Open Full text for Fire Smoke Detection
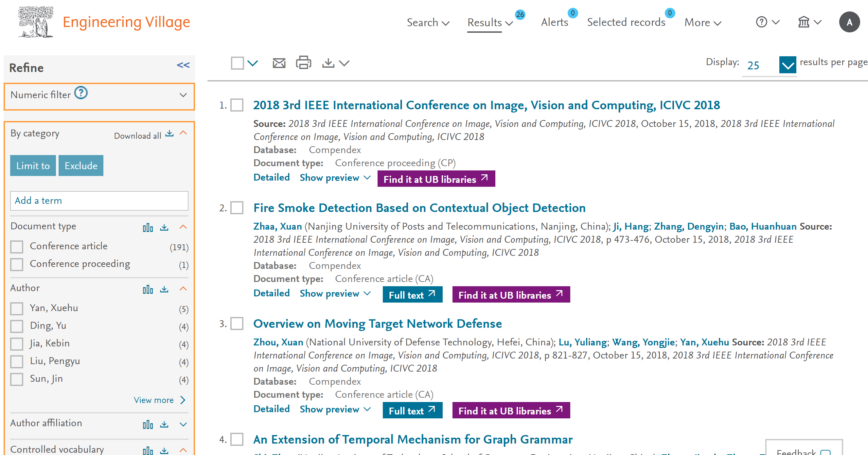 [x=413, y=295]
